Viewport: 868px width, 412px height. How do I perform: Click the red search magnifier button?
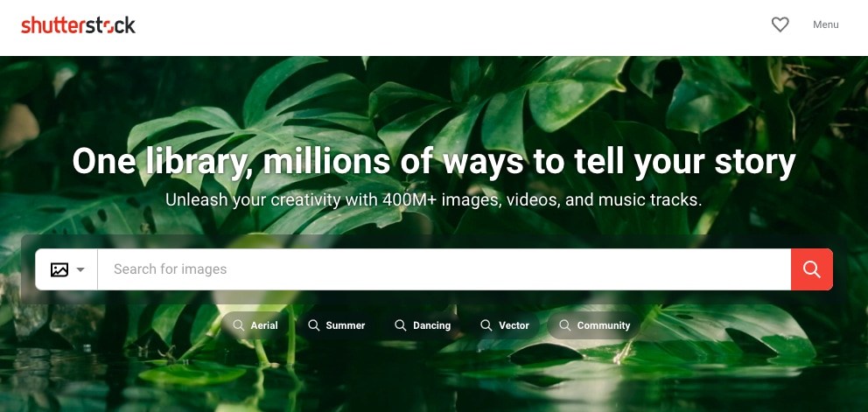(x=811, y=269)
